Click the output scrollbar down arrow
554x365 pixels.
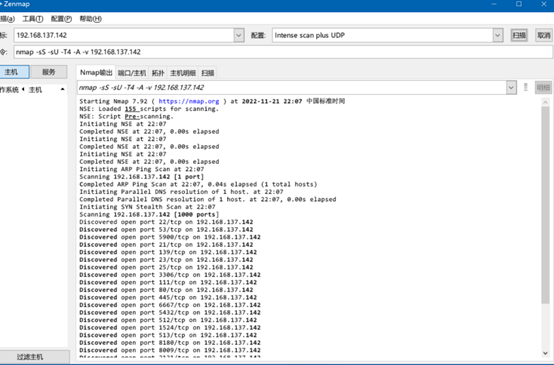coord(546,353)
